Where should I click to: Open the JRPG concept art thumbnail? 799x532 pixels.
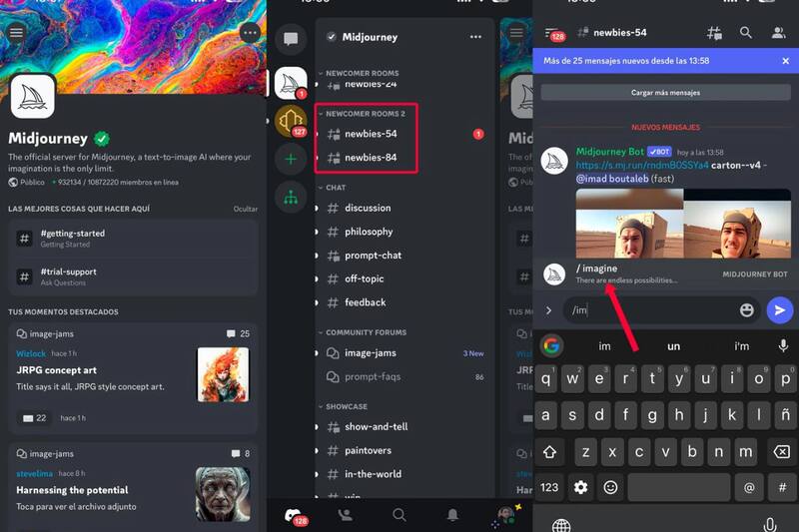223,374
